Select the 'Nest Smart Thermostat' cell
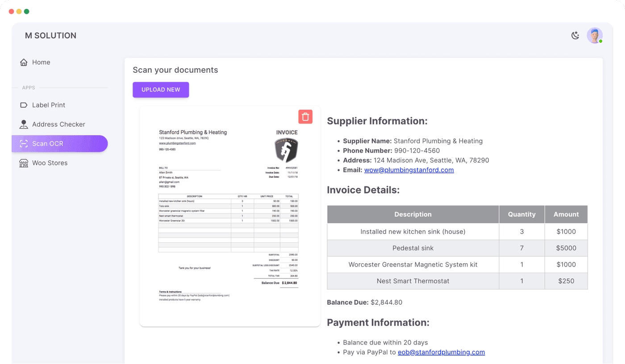This screenshot has width=625, height=364. click(413, 281)
